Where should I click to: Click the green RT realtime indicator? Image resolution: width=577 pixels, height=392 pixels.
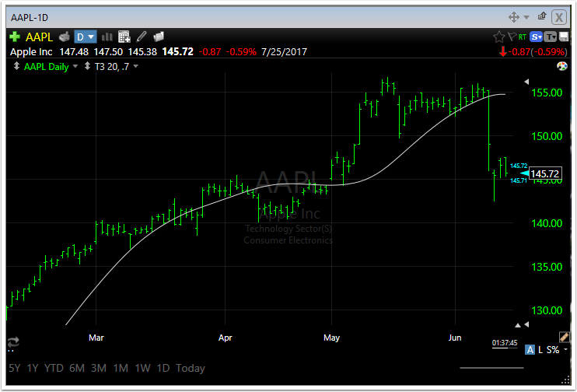(522, 37)
